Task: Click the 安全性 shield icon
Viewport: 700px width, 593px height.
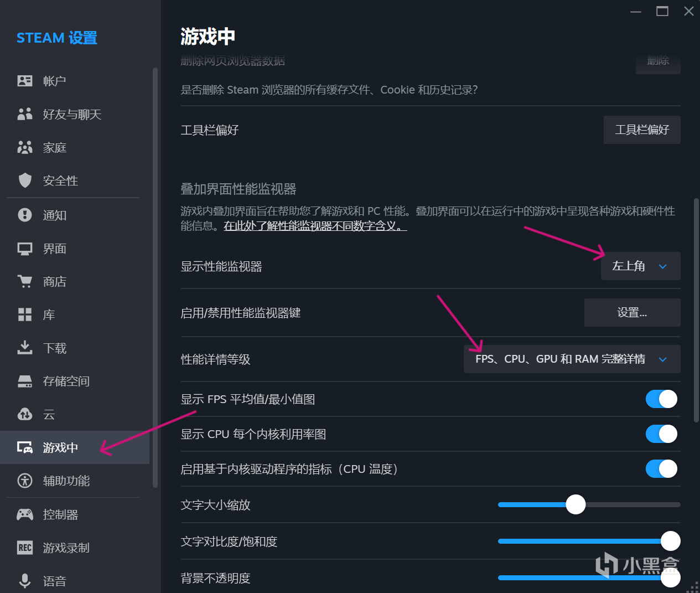Action: (x=25, y=181)
